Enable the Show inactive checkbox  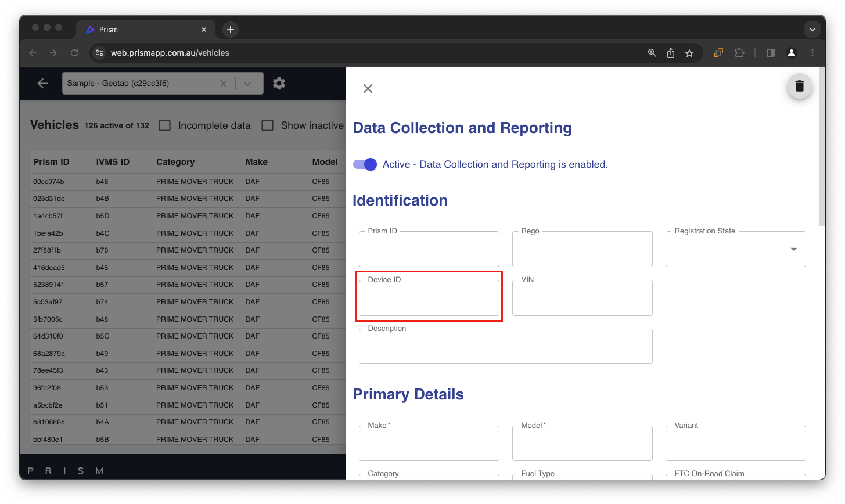(267, 125)
